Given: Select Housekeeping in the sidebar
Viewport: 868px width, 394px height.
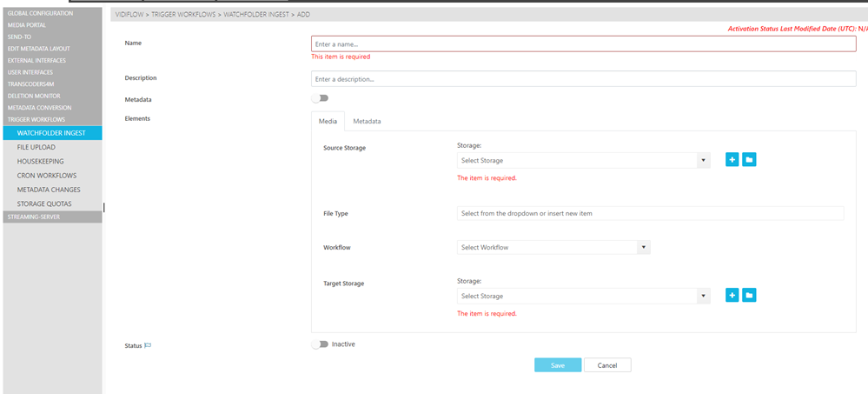Looking at the screenshot, I should (41, 162).
